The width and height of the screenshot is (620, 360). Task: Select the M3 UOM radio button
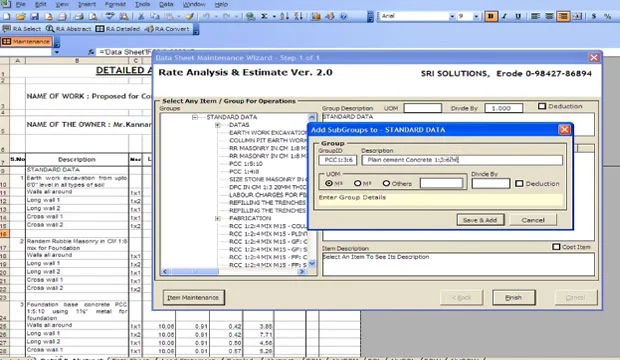pyautogui.click(x=329, y=183)
